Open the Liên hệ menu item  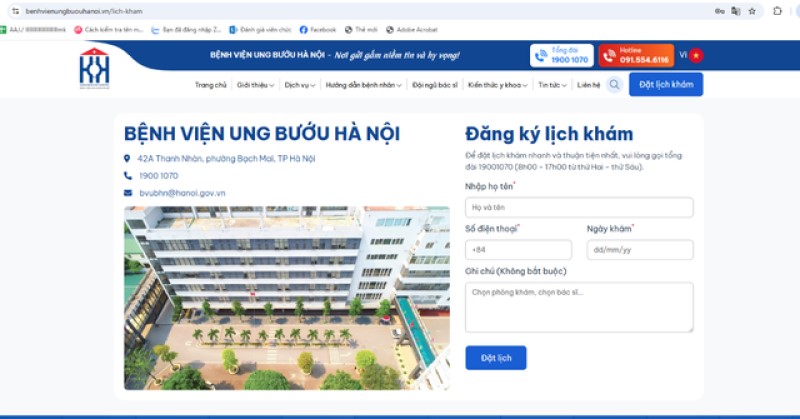588,85
